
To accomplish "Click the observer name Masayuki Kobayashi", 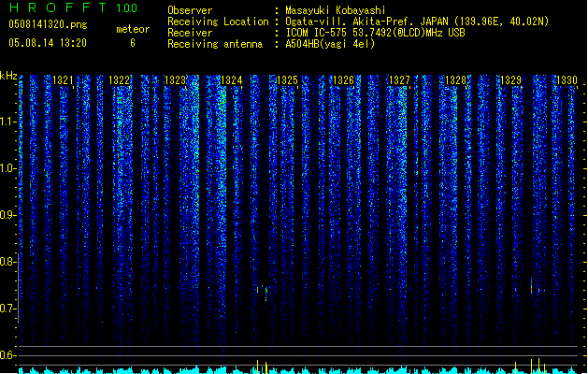I will [x=336, y=10].
